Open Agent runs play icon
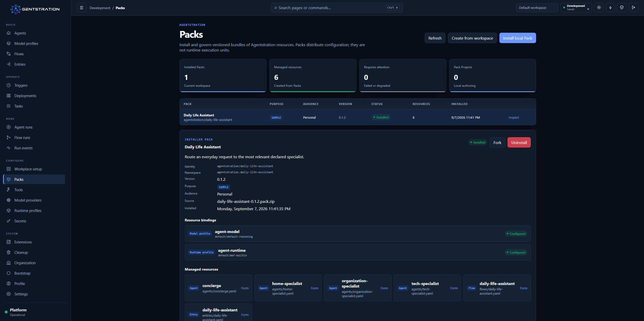Screen dimensions: 644x321 pos(9,127)
